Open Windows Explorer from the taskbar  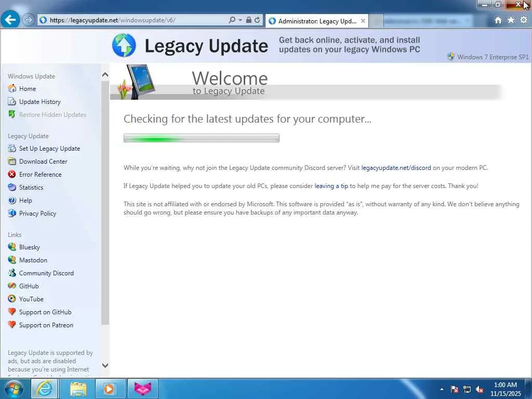click(x=78, y=389)
